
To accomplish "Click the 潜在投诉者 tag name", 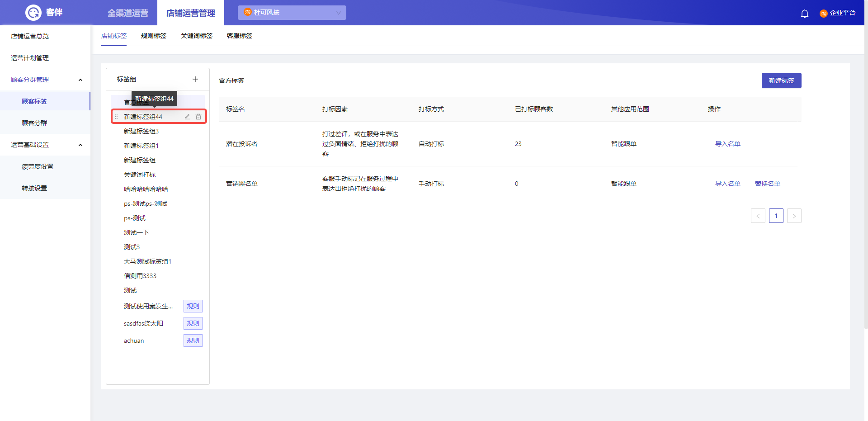I will (x=242, y=144).
